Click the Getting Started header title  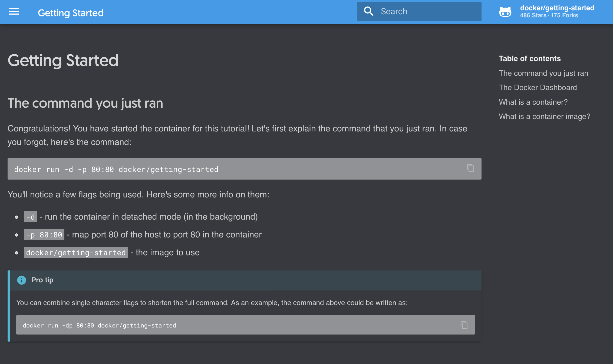coord(71,13)
